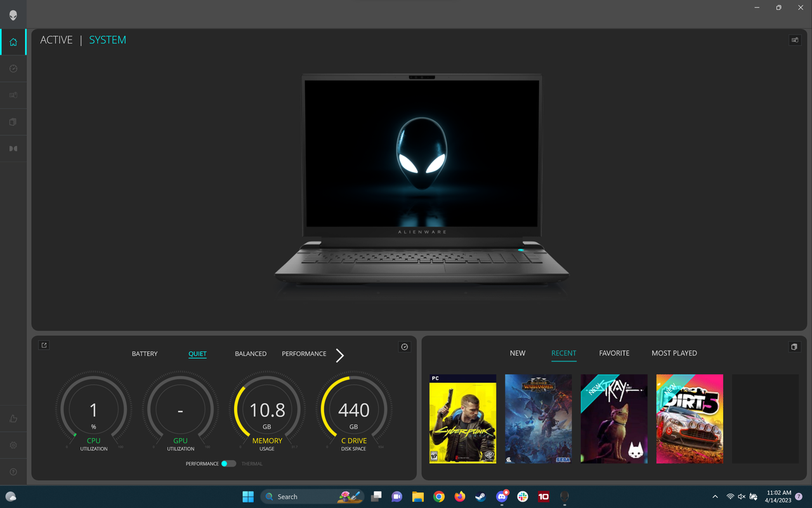Select the Performance power mode tab

click(x=304, y=354)
